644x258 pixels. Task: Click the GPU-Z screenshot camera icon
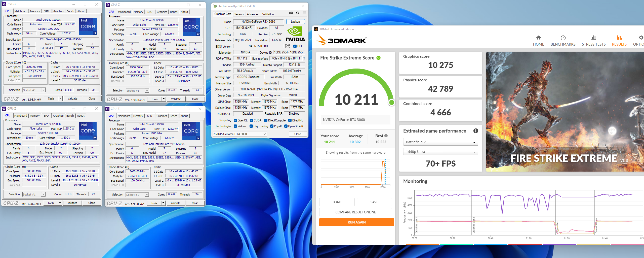click(x=291, y=13)
